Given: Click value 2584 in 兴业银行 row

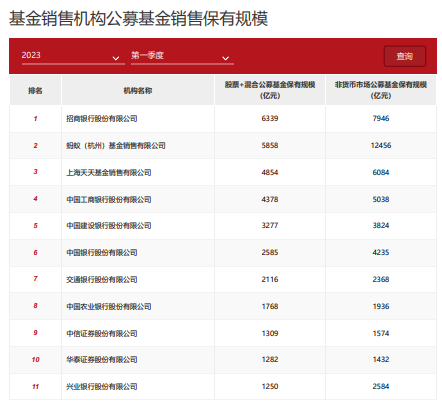Looking at the screenshot, I should 381,386.
